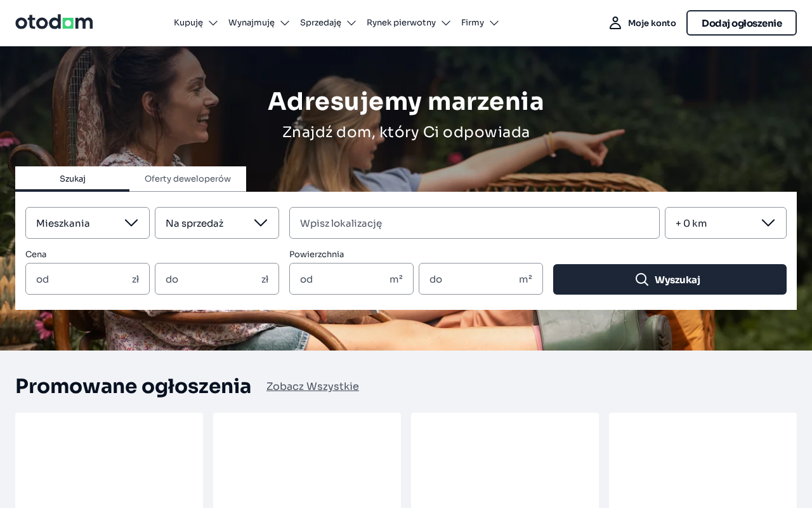
Task: Click the user account icon
Action: (x=615, y=23)
